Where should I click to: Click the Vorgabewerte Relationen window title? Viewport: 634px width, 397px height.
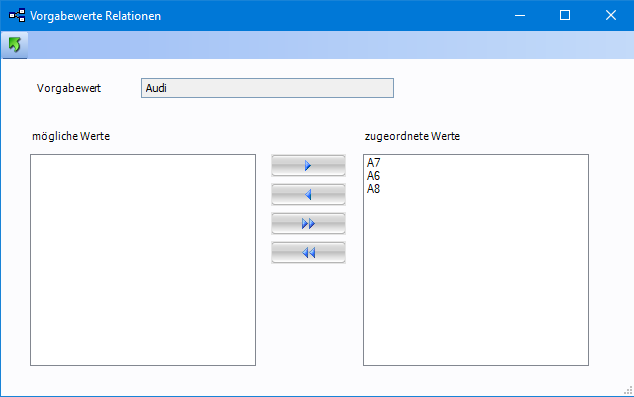click(x=95, y=16)
